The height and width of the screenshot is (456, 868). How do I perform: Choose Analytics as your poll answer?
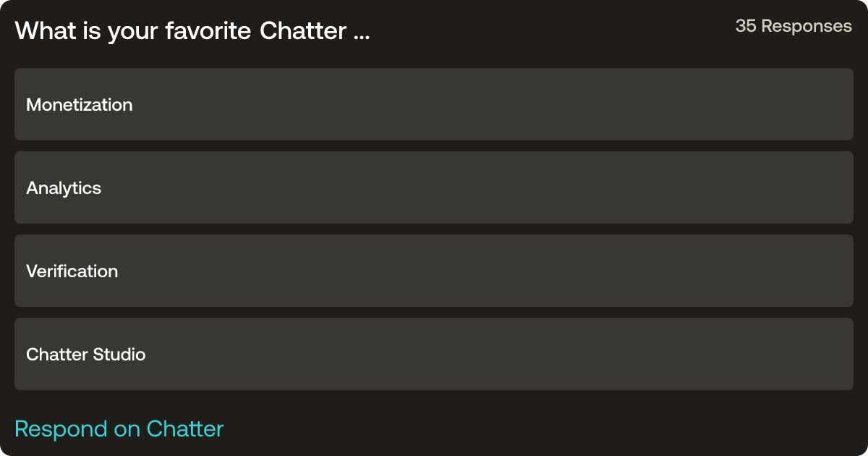coord(434,187)
